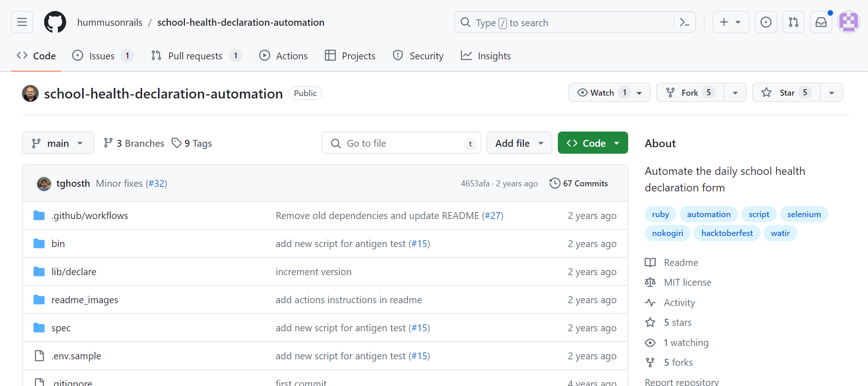Expand the Add file dropdown

pyautogui.click(x=519, y=143)
